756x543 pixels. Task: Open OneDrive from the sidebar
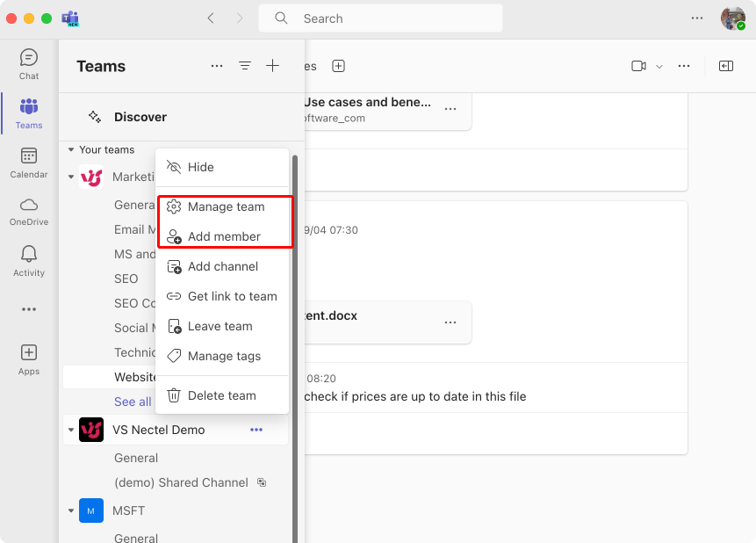point(29,212)
